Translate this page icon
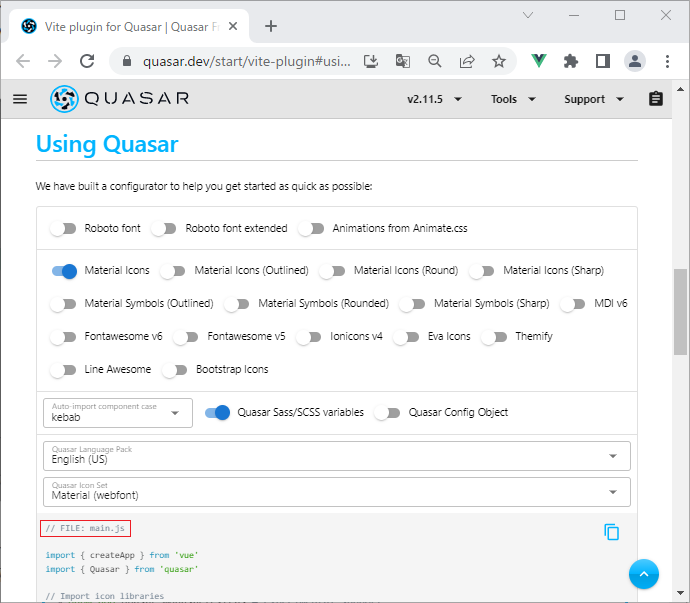The image size is (690, 603). (403, 61)
